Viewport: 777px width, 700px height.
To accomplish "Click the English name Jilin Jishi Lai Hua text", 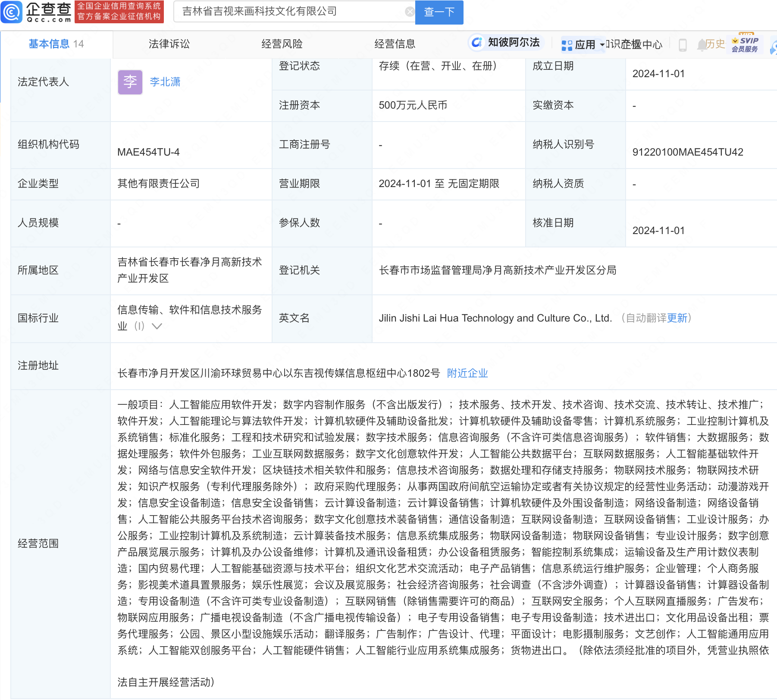I will (495, 318).
